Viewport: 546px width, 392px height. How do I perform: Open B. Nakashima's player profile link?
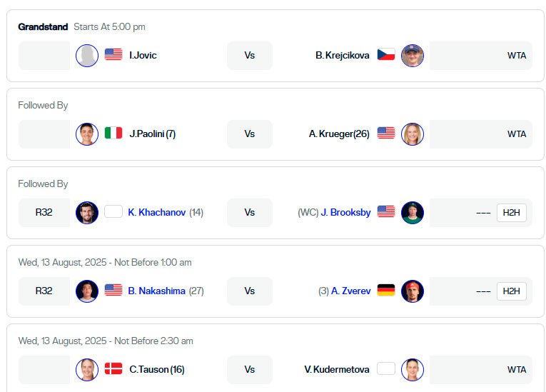pyautogui.click(x=157, y=291)
